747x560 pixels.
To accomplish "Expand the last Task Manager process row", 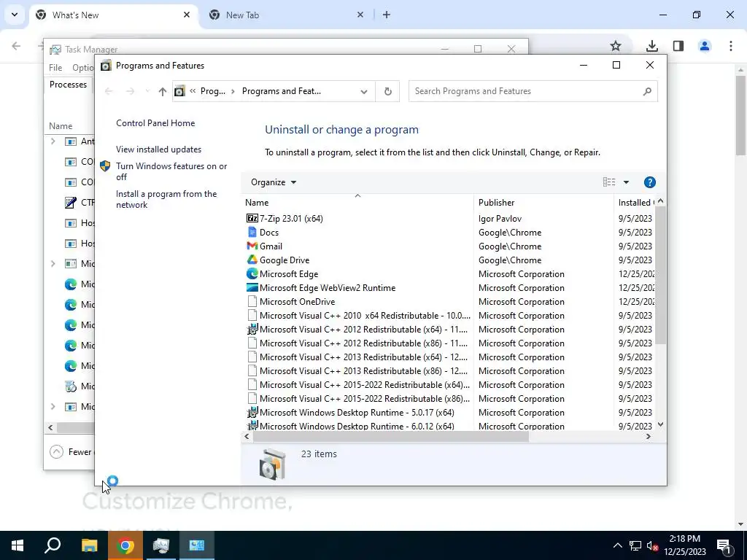I will click(53, 407).
